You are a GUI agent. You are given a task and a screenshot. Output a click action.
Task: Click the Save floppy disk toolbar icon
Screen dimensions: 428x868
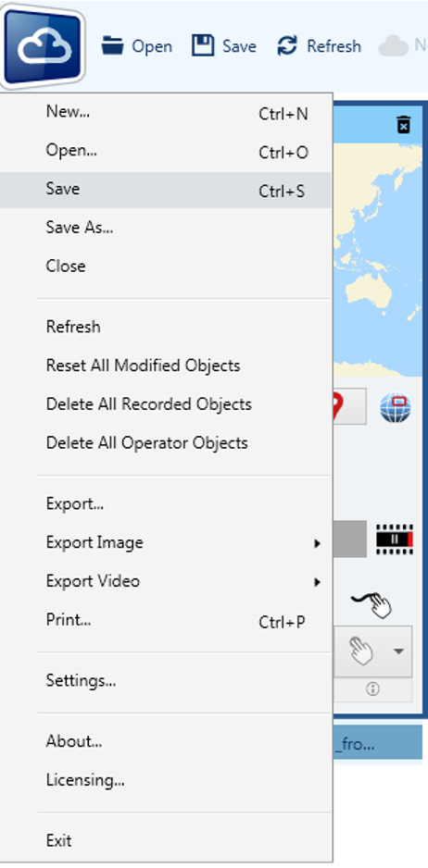point(203,46)
